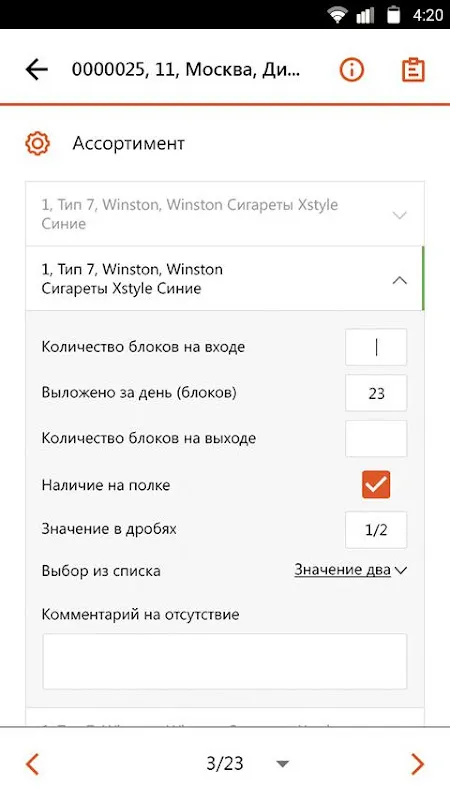
Task: Click the orange gear icon beside Ассортимент
Action: tap(37, 144)
